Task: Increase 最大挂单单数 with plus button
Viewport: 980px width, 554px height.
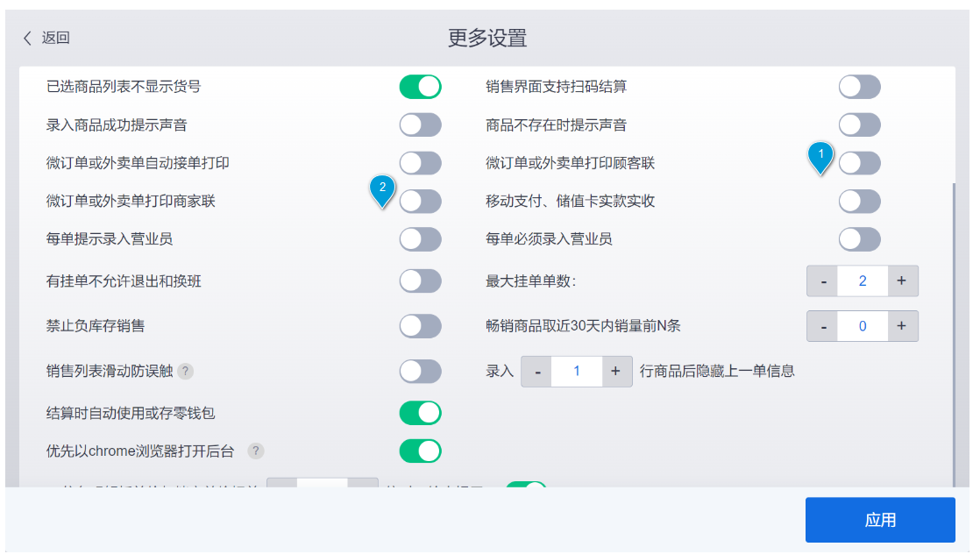Action: coord(902,281)
